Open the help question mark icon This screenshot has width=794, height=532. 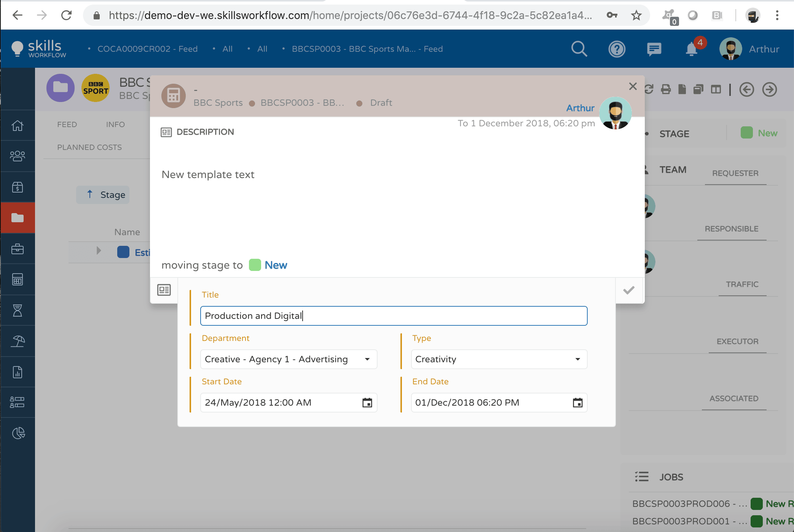coord(617,49)
